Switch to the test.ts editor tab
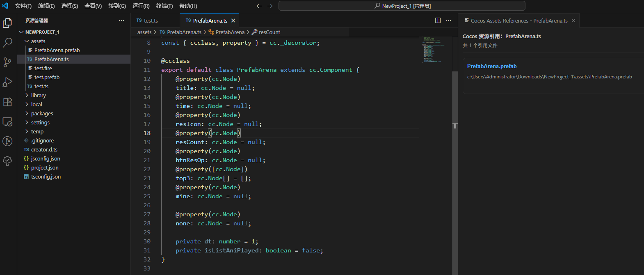This screenshot has height=275, width=644. tap(151, 21)
